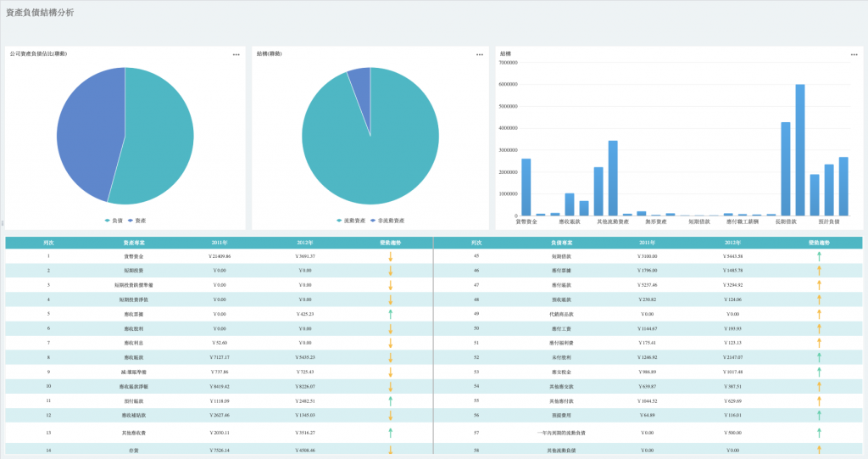
Task: Click up arrow in 短期借款 row
Action: coord(819,257)
